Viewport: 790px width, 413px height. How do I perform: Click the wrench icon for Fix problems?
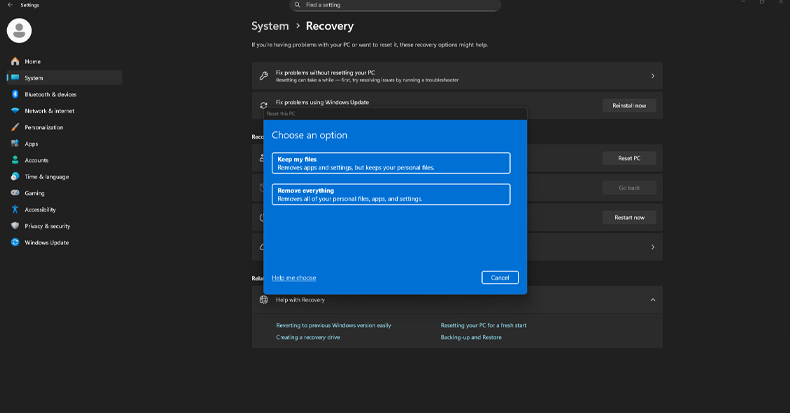[264, 76]
